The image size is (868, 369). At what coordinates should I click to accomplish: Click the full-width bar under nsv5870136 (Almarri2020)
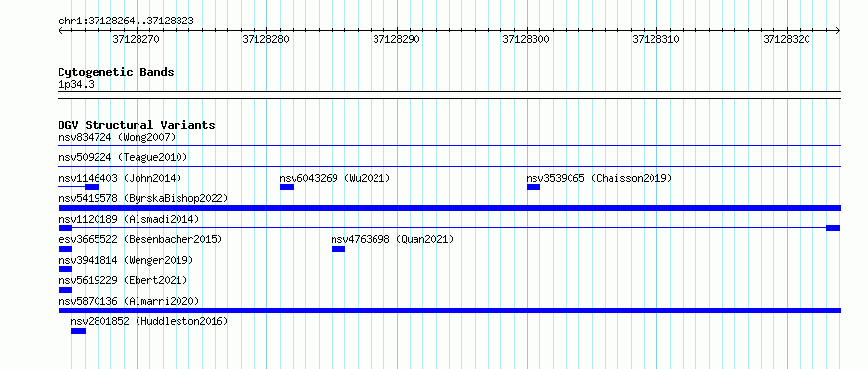point(450,310)
